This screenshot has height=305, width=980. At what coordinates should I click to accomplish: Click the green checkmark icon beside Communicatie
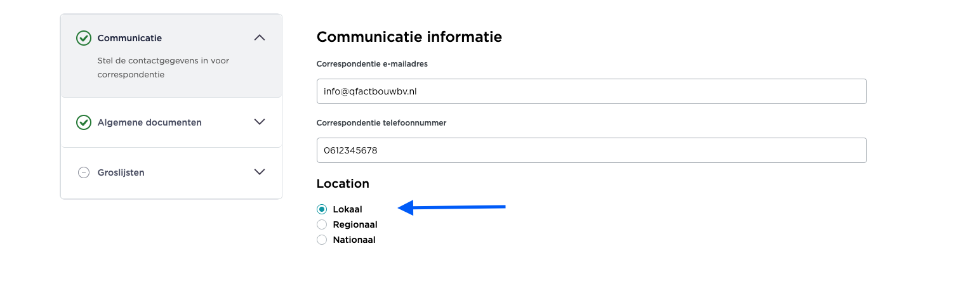pyautogui.click(x=83, y=38)
